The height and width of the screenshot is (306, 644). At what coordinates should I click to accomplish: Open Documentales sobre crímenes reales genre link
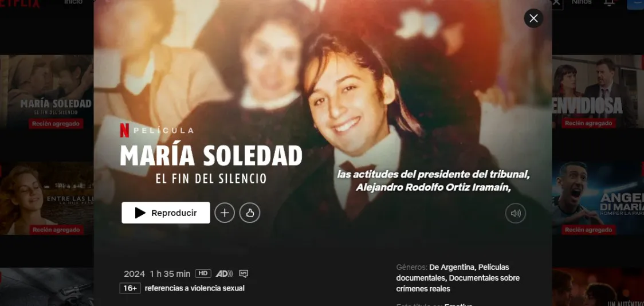click(458, 284)
